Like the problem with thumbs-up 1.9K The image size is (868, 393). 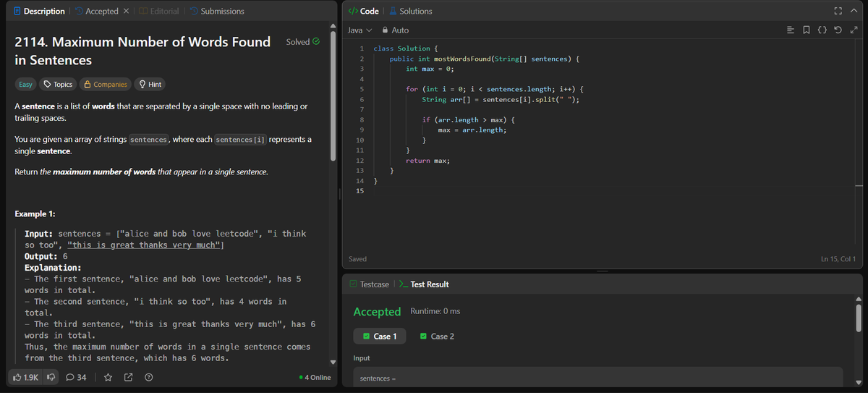tap(26, 377)
